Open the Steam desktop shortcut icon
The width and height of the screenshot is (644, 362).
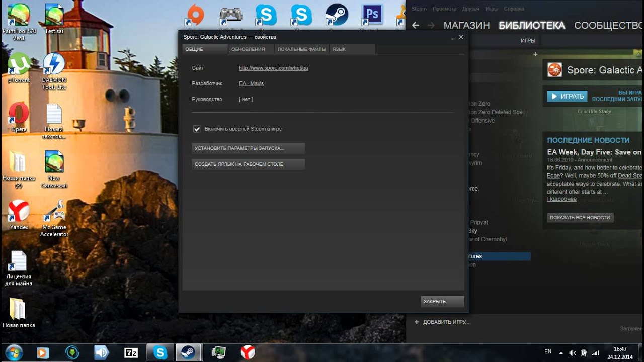[337, 15]
